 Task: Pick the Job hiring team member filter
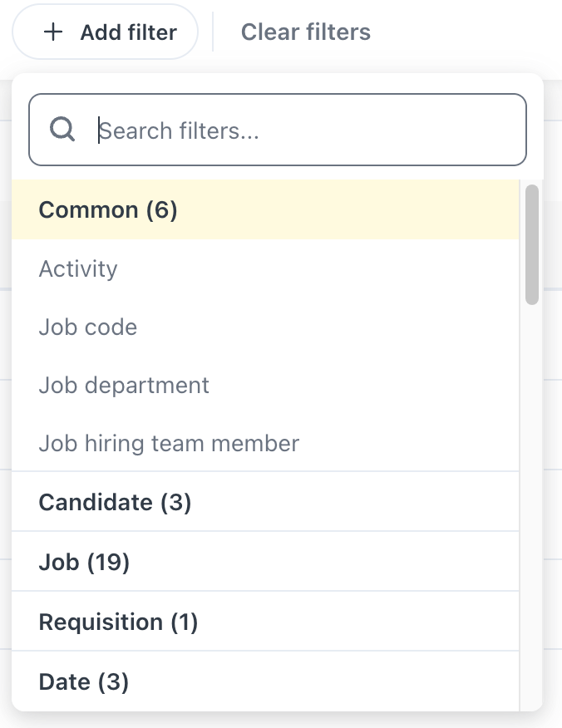coord(168,443)
